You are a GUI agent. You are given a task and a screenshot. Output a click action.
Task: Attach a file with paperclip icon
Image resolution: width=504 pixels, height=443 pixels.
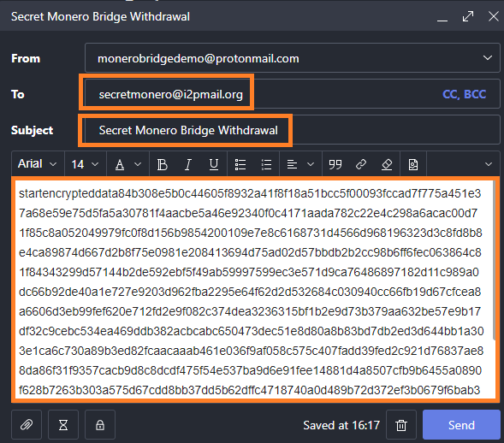coord(27,425)
